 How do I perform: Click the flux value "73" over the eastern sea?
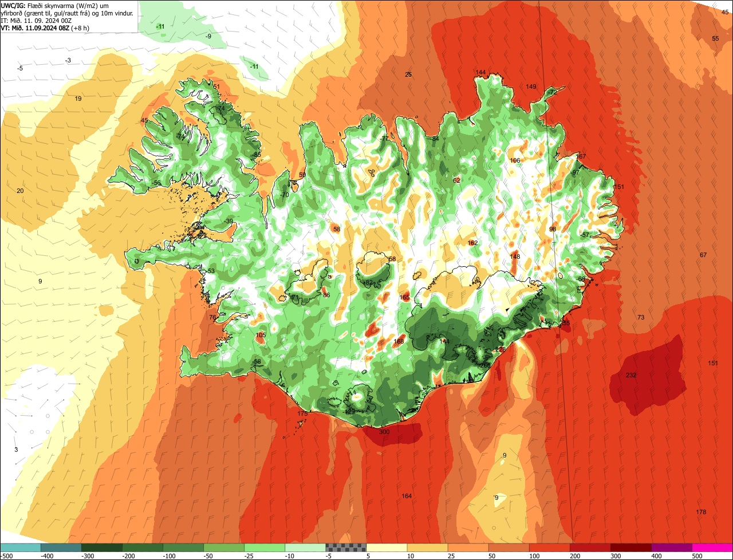coord(641,317)
